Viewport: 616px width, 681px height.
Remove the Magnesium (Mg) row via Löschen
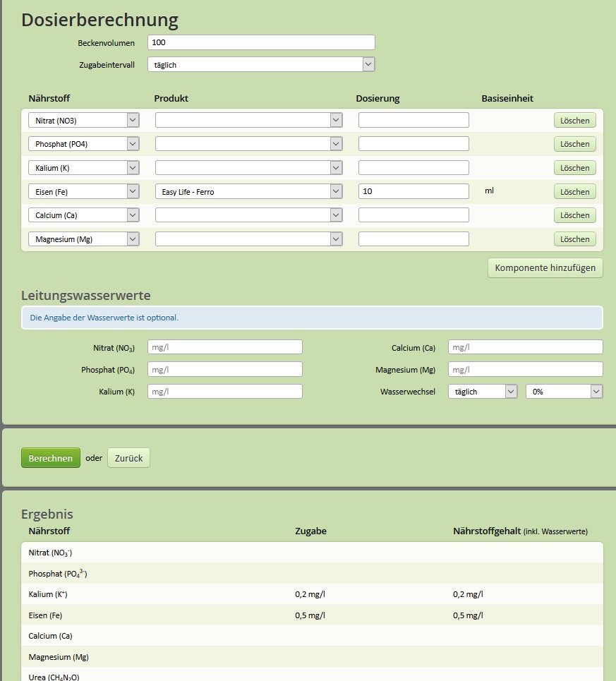574,239
